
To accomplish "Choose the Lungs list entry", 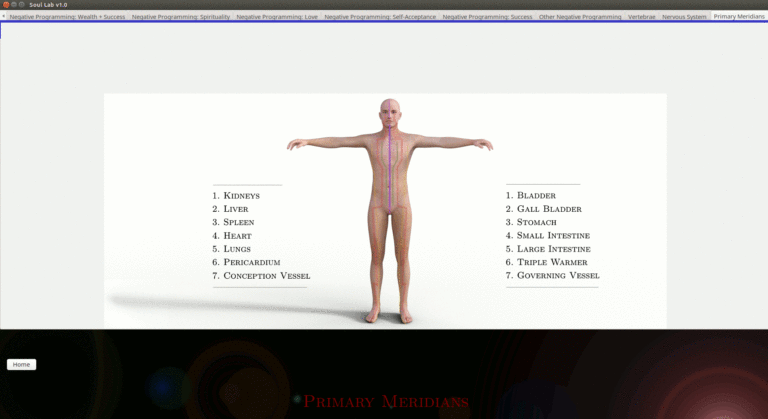I will [231, 249].
